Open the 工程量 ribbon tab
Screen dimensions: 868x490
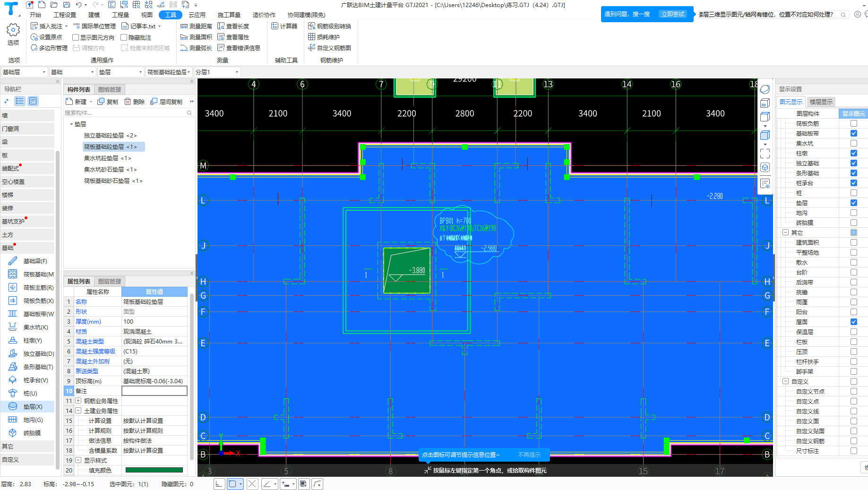(120, 15)
